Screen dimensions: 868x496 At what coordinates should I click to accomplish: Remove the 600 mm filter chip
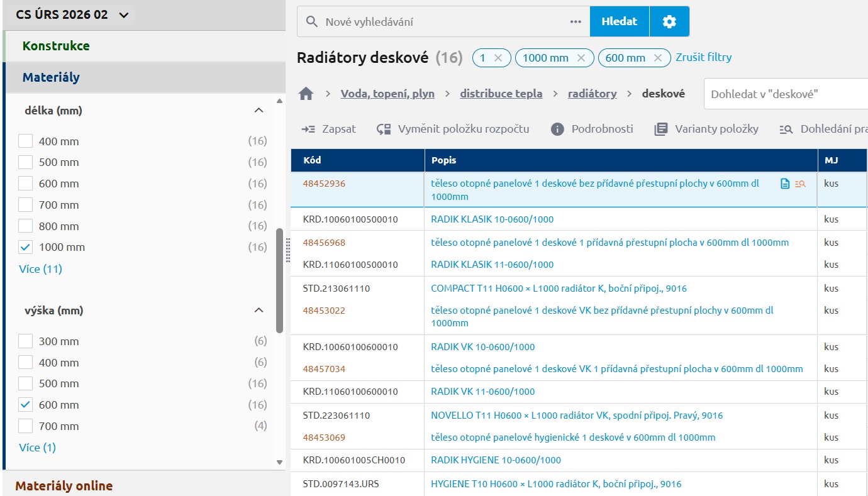pyautogui.click(x=658, y=58)
